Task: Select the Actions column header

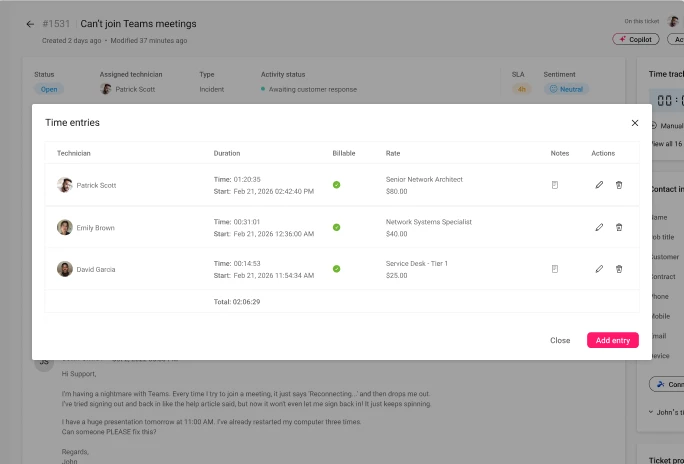Action: pos(603,153)
